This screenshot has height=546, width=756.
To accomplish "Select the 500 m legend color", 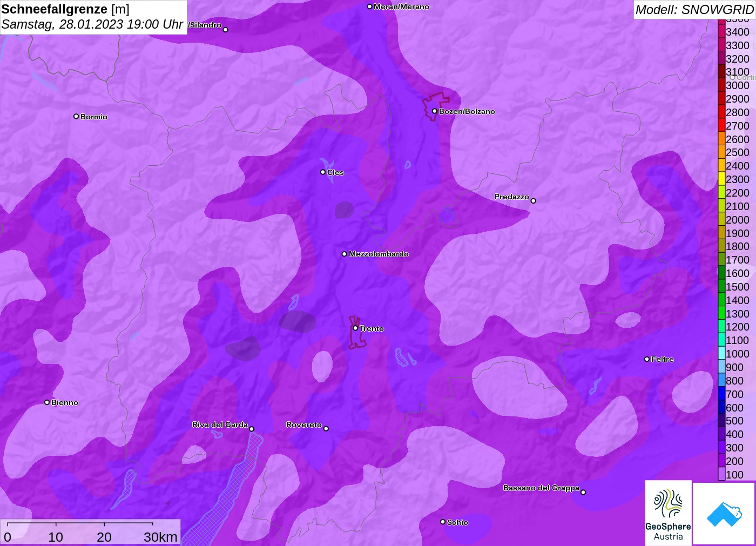I will point(721,421).
